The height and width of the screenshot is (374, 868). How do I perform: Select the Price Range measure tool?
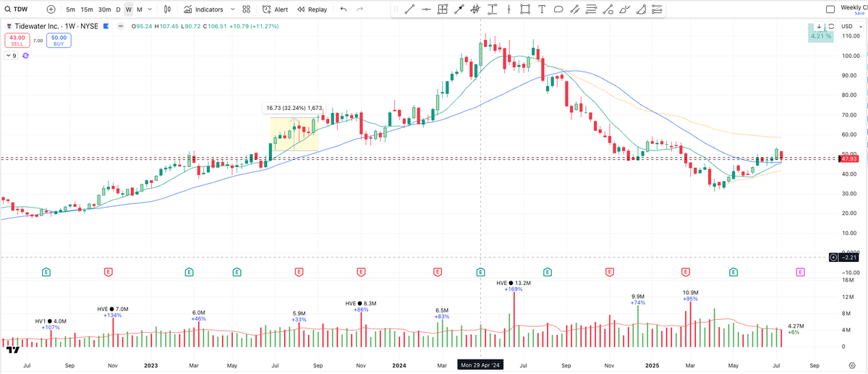click(493, 9)
